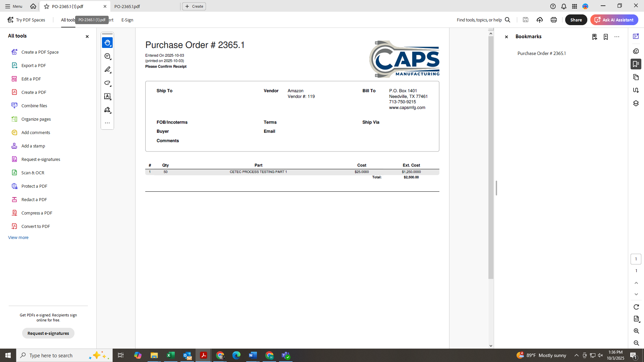Click the print icon
Viewport: 644px width, 362px height.
coord(553,20)
